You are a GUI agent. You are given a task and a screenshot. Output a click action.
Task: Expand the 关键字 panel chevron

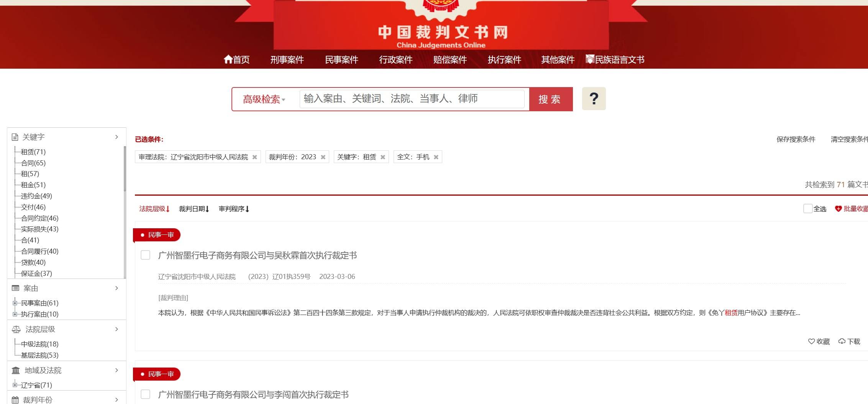pyautogui.click(x=117, y=137)
